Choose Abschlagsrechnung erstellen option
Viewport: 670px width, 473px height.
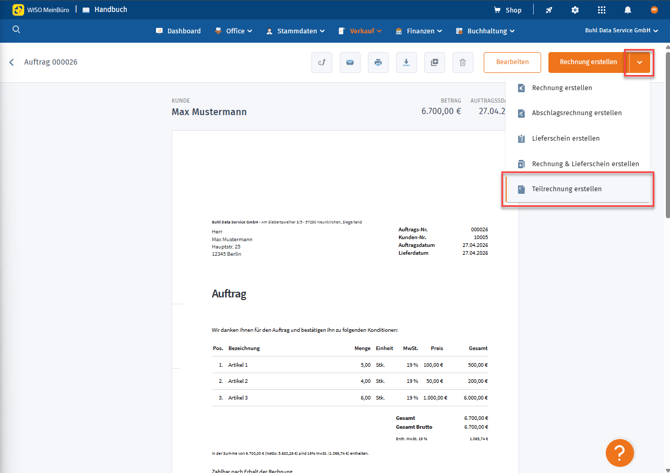576,113
